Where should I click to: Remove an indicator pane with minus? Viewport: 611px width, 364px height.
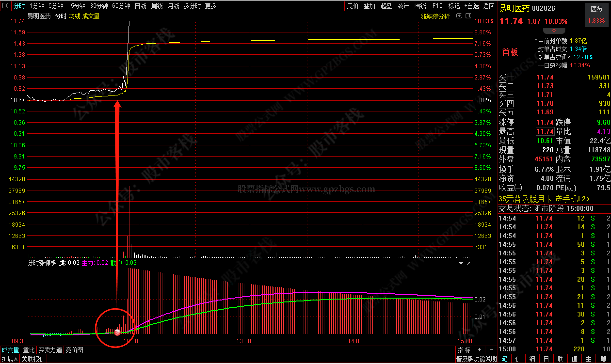[x=491, y=350]
